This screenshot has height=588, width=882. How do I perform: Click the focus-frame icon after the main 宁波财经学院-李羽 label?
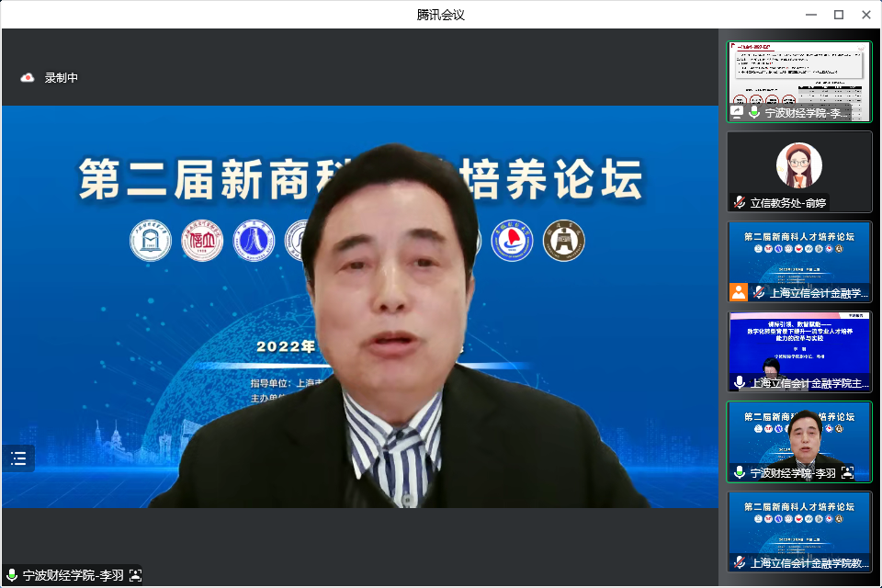coord(136,576)
